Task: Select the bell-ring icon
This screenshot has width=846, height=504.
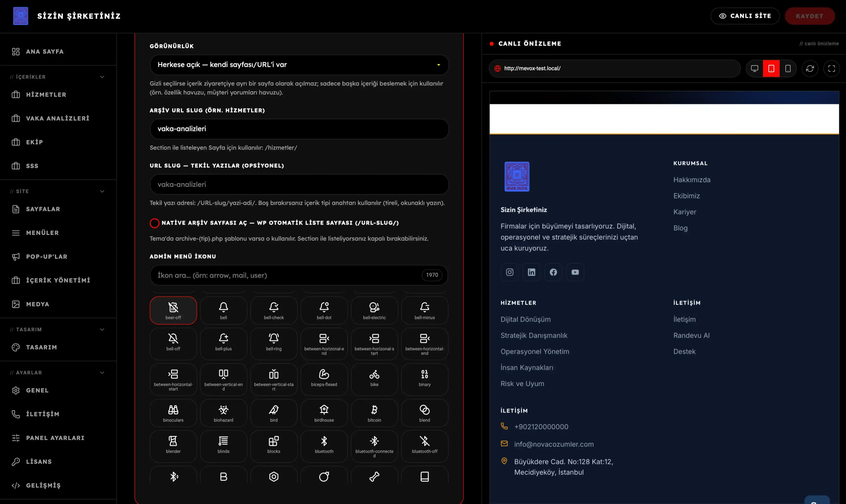Action: (273, 344)
